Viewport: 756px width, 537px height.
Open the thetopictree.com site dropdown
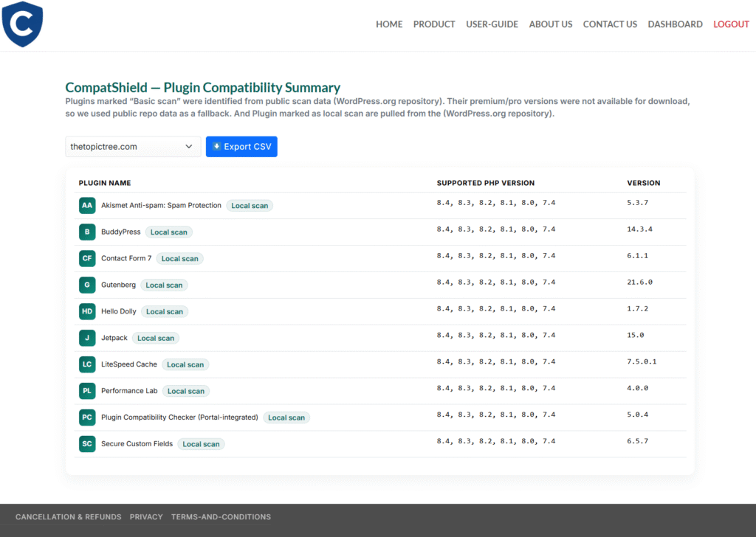click(133, 147)
